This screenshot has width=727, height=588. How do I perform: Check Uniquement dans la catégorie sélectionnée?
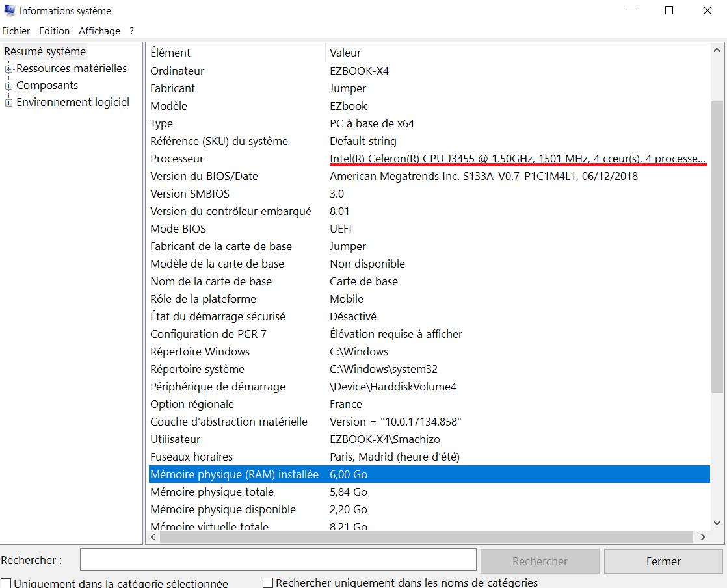(6, 583)
